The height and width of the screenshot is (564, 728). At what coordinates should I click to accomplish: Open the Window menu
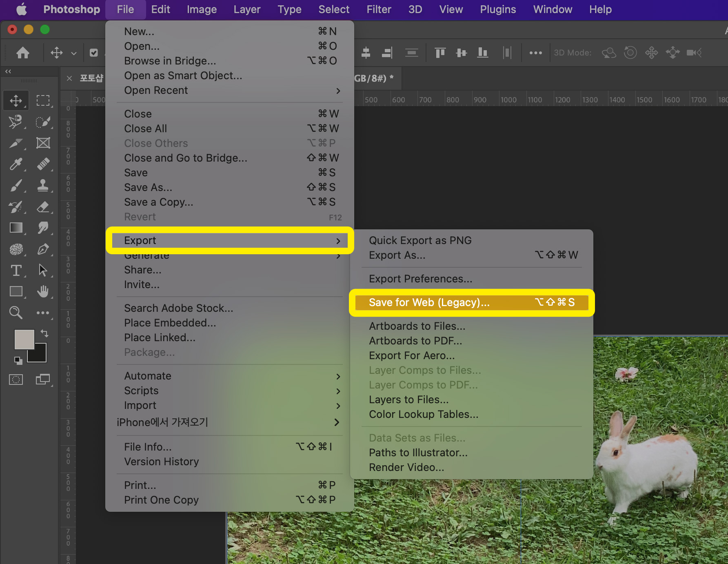point(553,9)
